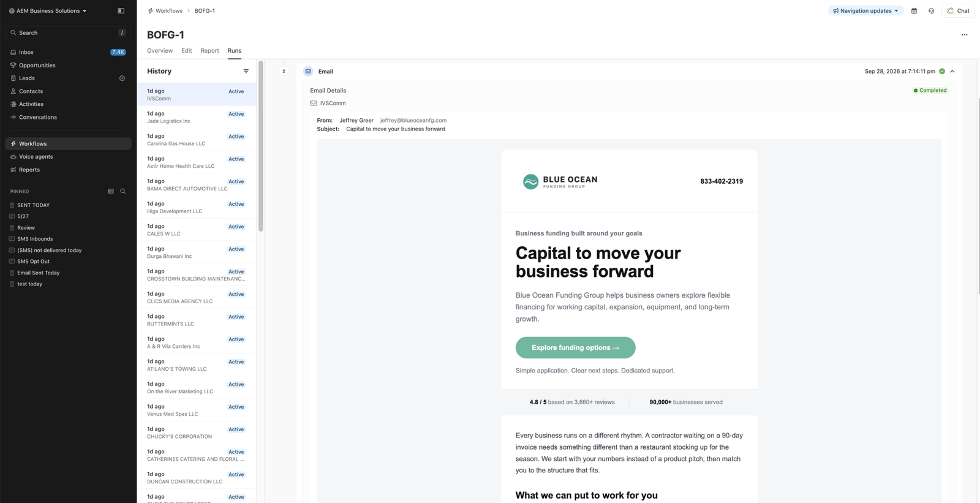980x503 pixels.
Task: Click the calendar icon in top bar
Action: pyautogui.click(x=914, y=10)
